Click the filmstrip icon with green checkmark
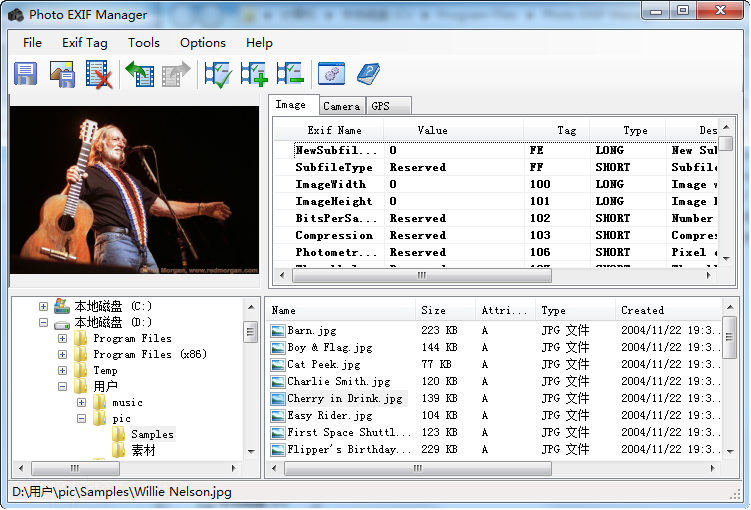 point(217,74)
